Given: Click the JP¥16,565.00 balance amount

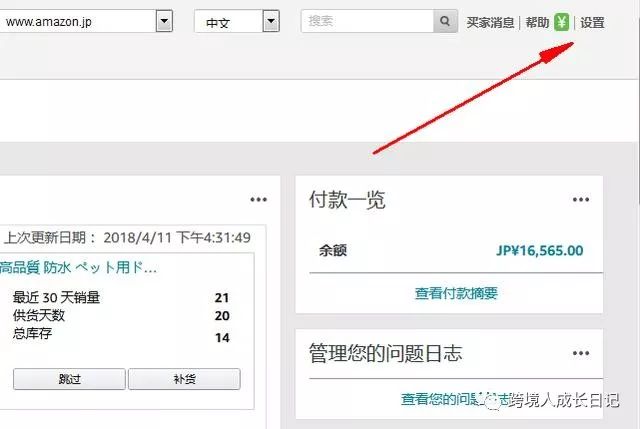Looking at the screenshot, I should [x=539, y=251].
